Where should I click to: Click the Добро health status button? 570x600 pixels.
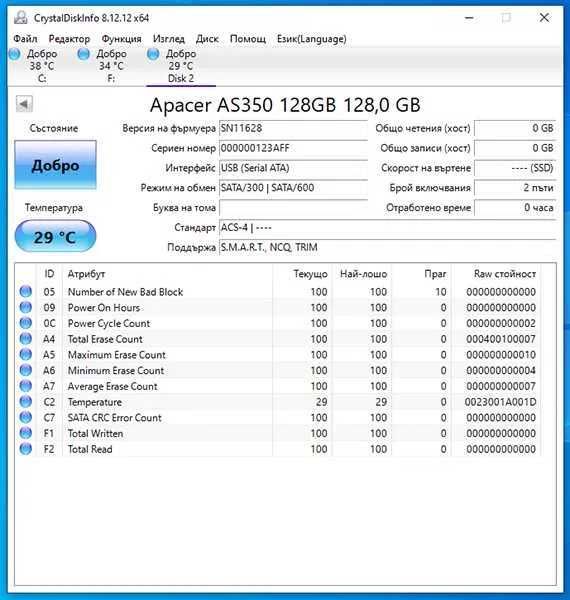click(x=55, y=165)
